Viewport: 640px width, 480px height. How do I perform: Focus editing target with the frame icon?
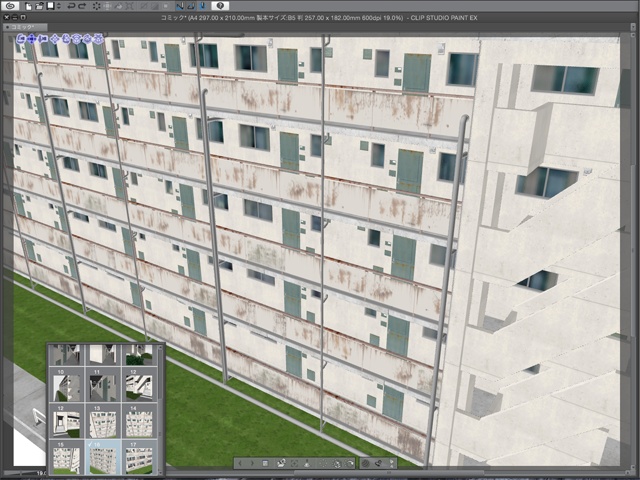294,463
